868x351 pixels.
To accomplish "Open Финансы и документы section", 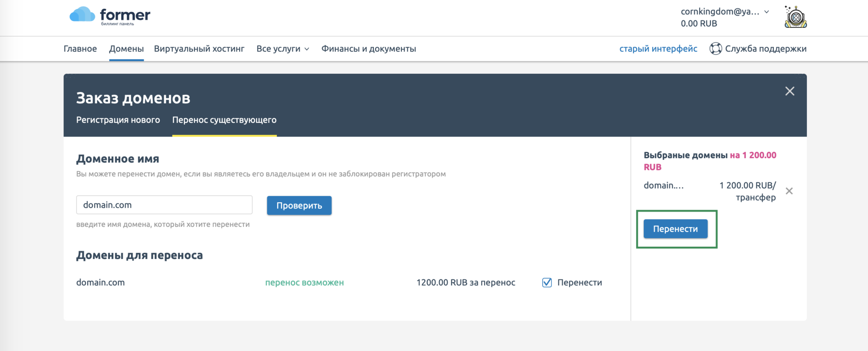I will pyautogui.click(x=368, y=49).
